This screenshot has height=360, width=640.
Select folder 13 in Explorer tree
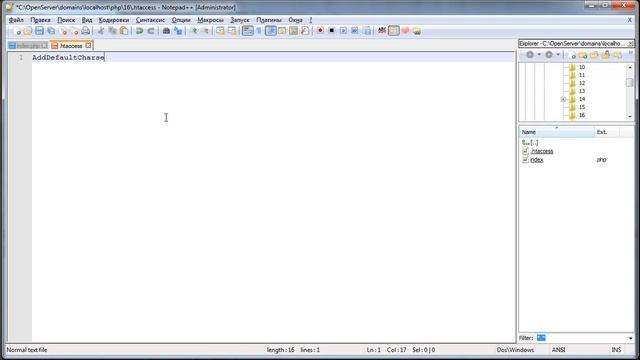[582, 91]
